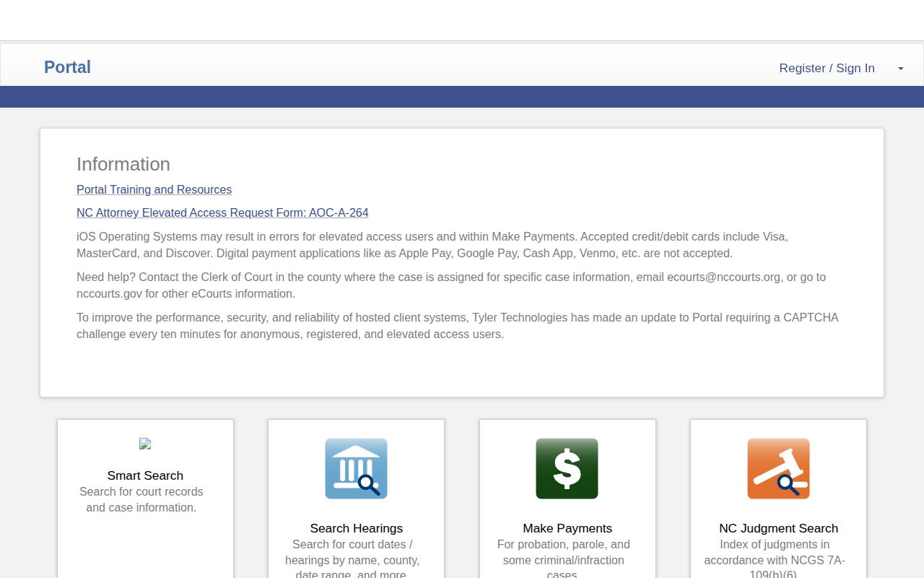Click the iOS Operating Systems notice paragraph
The height and width of the screenshot is (578, 924).
(432, 245)
